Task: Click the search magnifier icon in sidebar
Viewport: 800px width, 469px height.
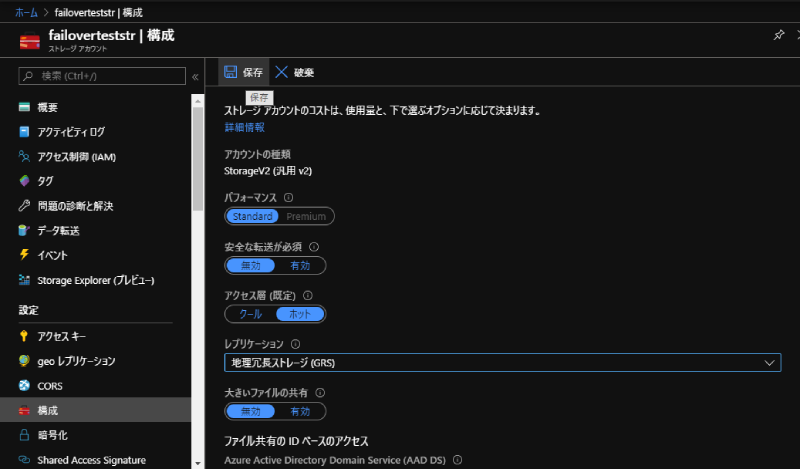Action: [x=28, y=76]
